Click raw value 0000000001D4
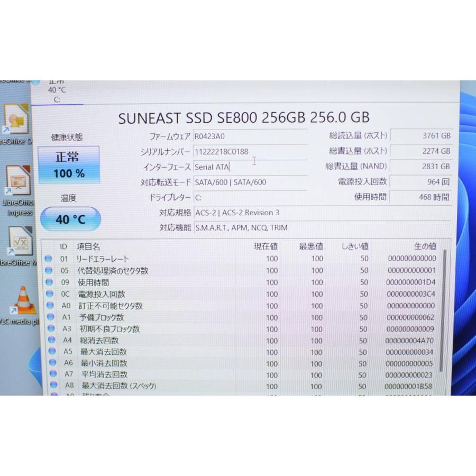 [x=411, y=282]
